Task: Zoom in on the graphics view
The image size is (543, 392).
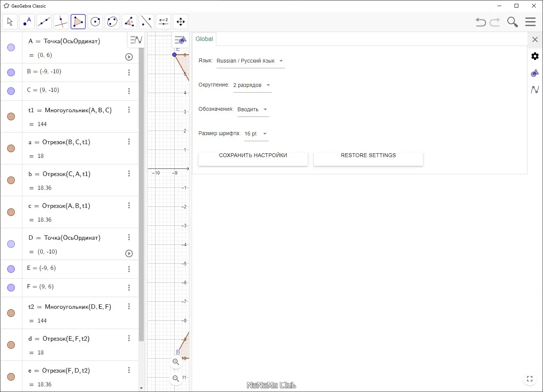Action: (176, 362)
